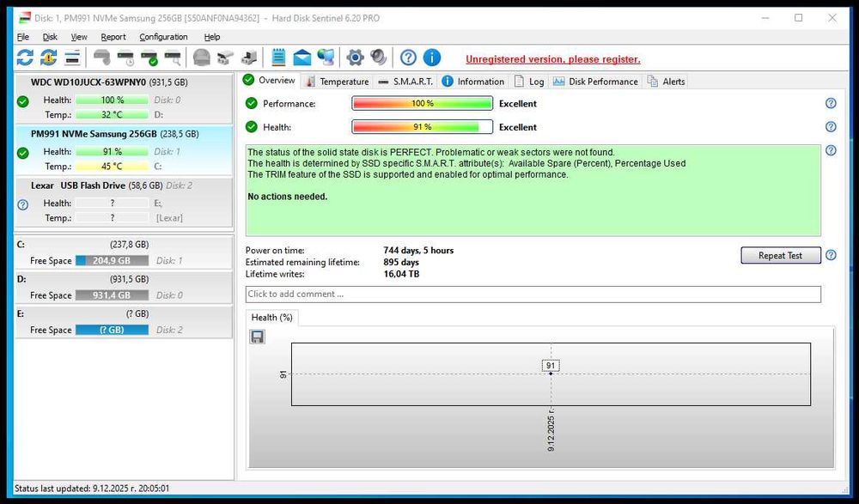Screen dimensions: 859x504
Task: Open the Report menu
Action: pyautogui.click(x=113, y=37)
